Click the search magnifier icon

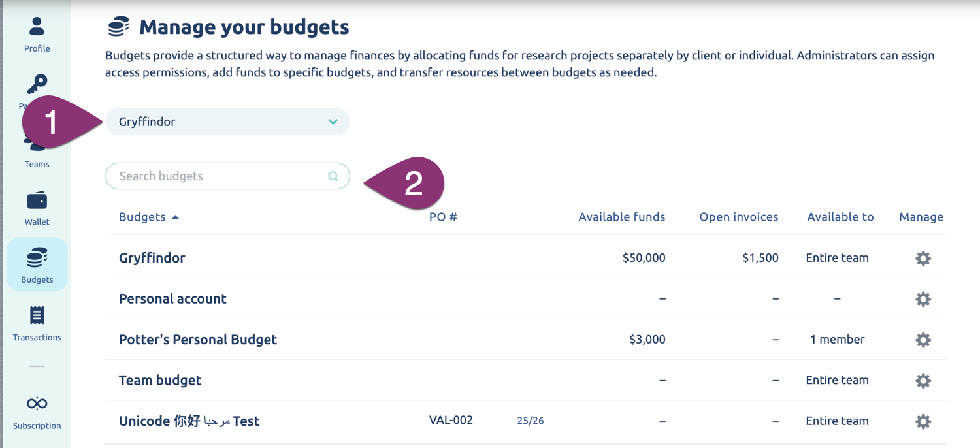333,176
